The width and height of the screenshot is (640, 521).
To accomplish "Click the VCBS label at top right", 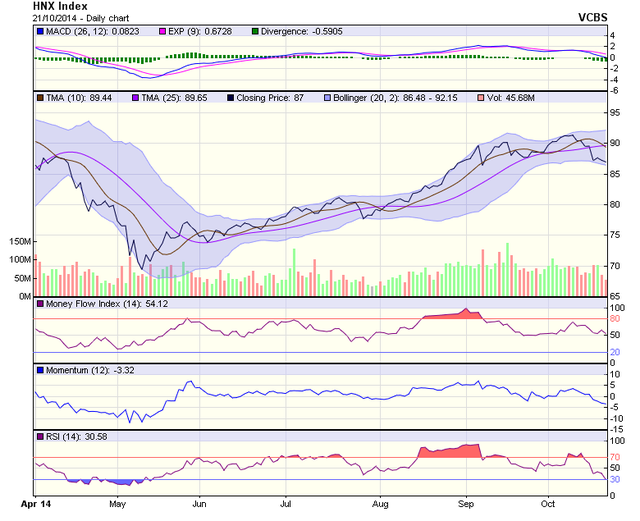I will 592,18.
